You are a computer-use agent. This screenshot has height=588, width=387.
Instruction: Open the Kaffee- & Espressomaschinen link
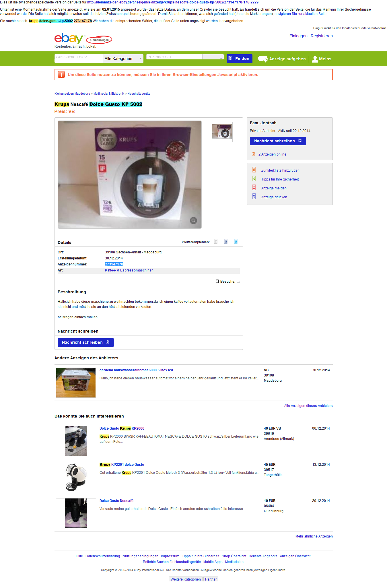(x=129, y=270)
